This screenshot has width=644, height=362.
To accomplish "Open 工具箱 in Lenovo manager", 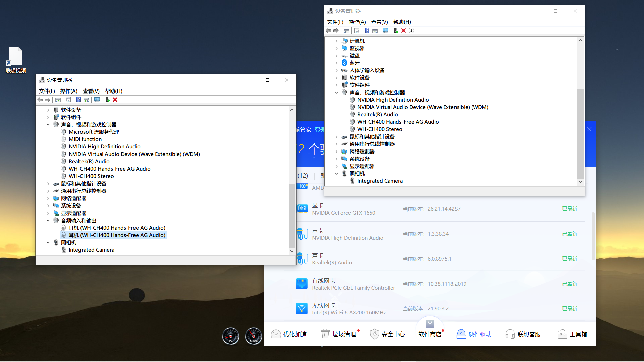I will (x=572, y=334).
